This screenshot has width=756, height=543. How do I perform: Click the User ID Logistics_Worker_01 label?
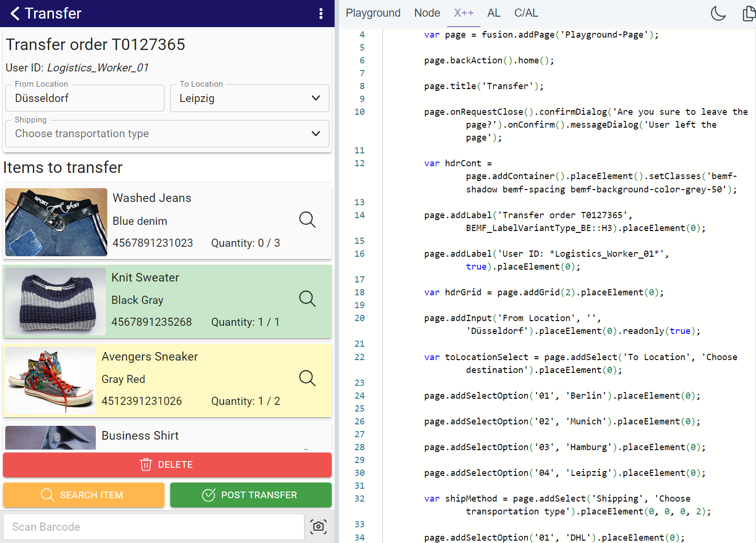[x=77, y=68]
